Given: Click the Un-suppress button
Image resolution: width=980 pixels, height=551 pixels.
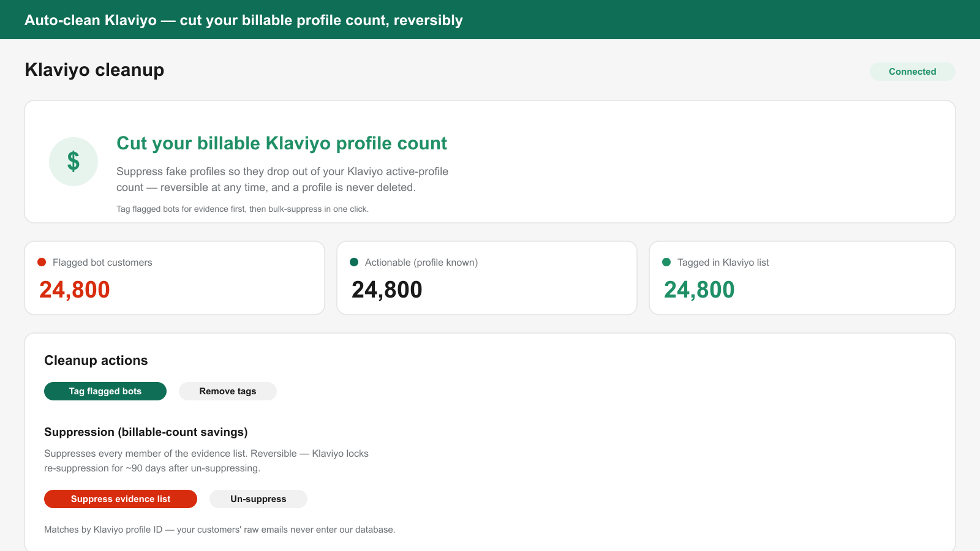Looking at the screenshot, I should coord(258,499).
